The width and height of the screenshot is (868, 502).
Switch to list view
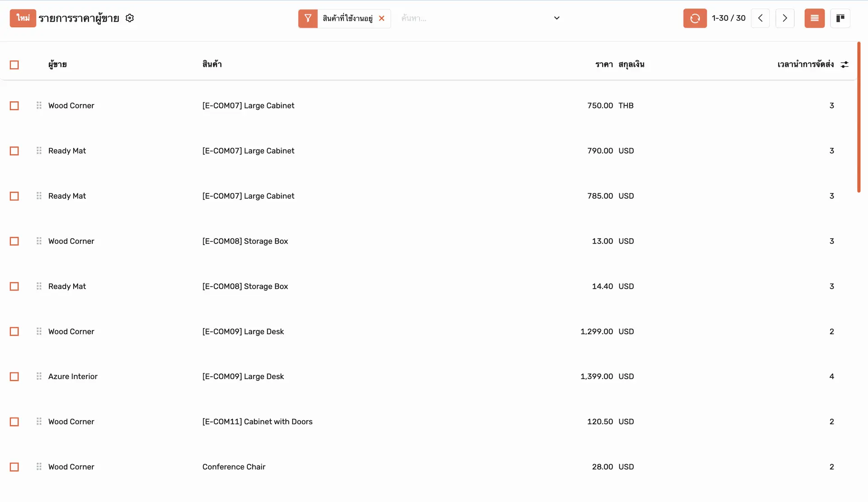(815, 19)
